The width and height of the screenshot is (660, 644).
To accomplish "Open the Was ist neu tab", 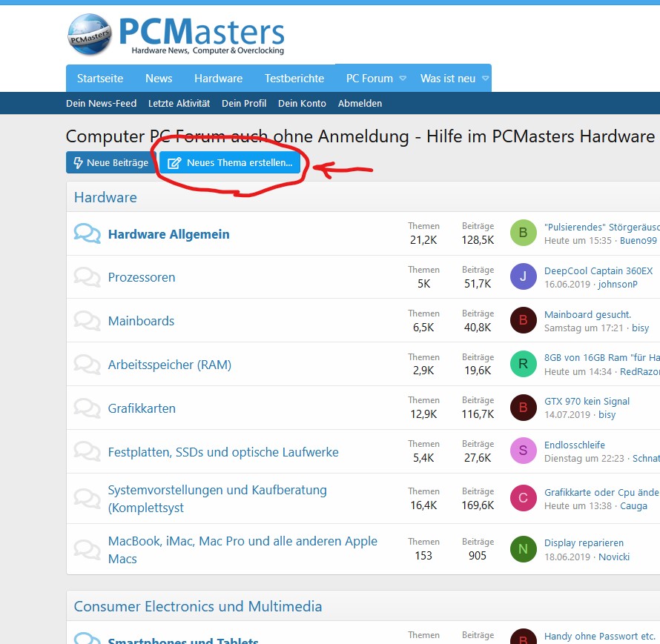I will (448, 79).
